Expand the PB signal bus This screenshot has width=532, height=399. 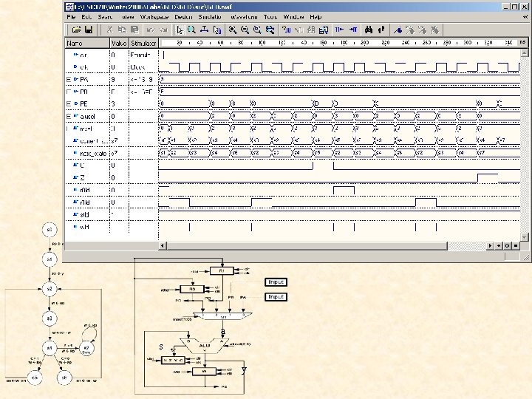click(68, 91)
